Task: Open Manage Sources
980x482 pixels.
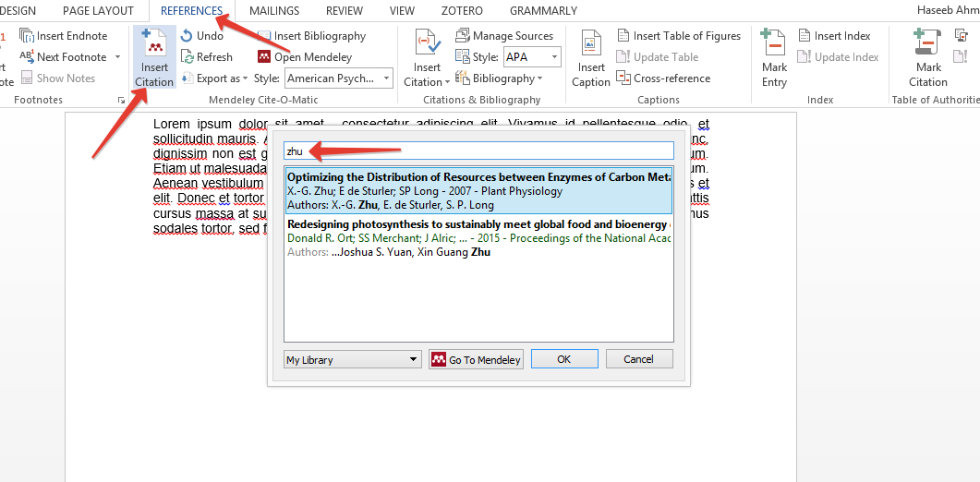Action: (504, 36)
